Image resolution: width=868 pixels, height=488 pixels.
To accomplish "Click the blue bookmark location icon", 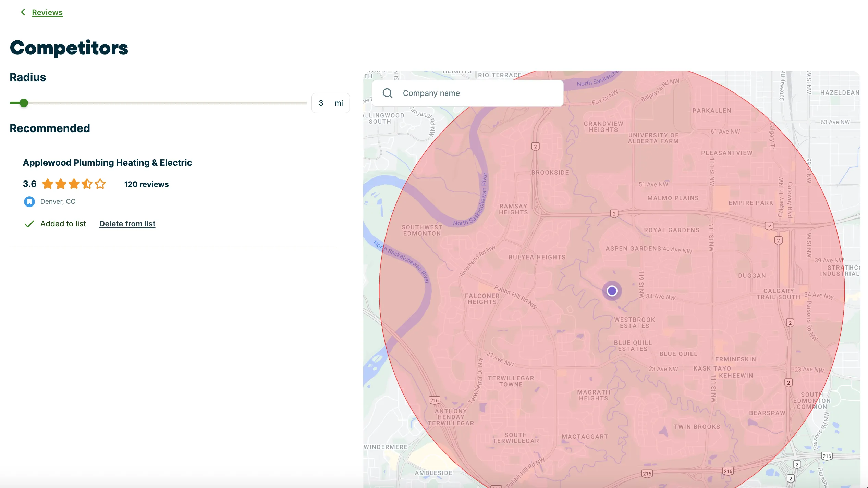I will [x=29, y=201].
